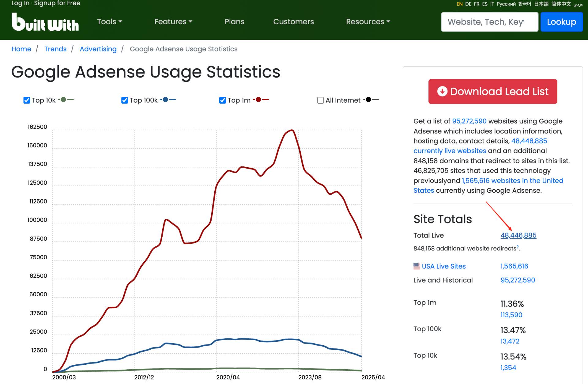Switch language to 한국어
Screen dimensions: 588x384
(525, 4)
